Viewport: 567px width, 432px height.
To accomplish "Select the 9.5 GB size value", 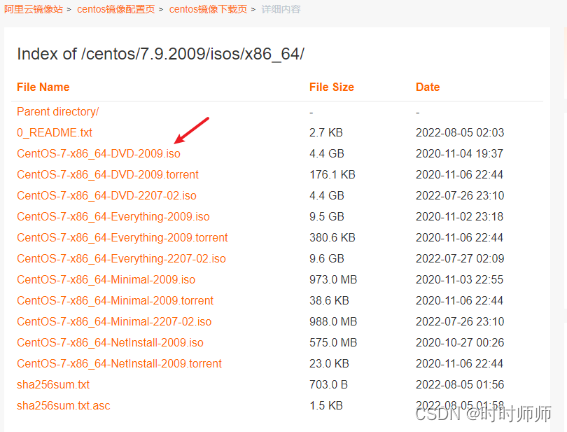I will coord(327,217).
